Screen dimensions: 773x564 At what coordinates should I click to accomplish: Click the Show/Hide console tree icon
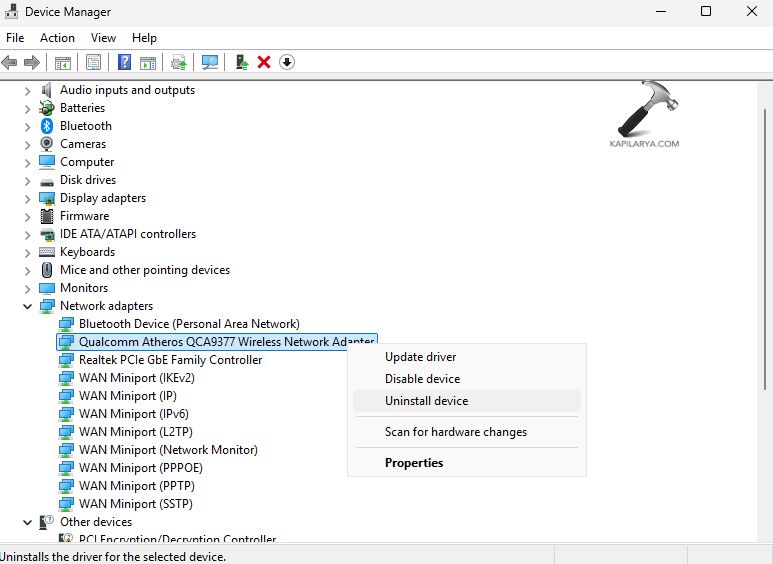[x=63, y=62]
